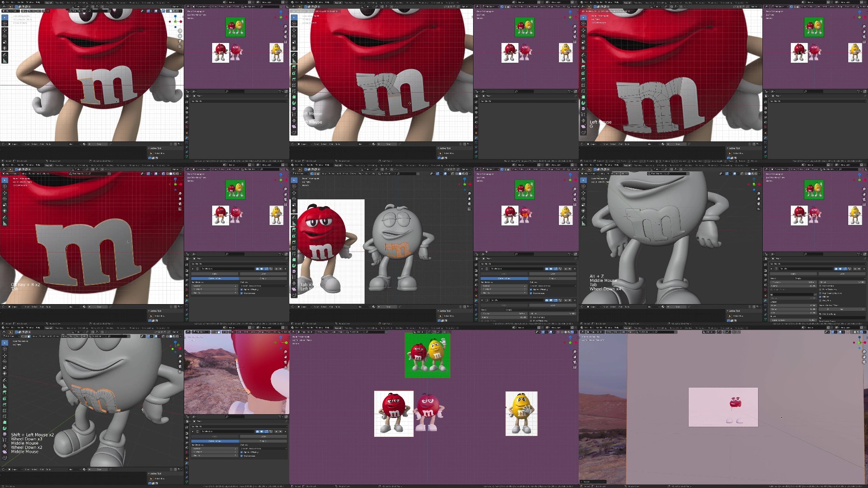Pick the Cursor tool in the top-left frame toolbar
This screenshot has width=868, height=488.
(5, 23)
